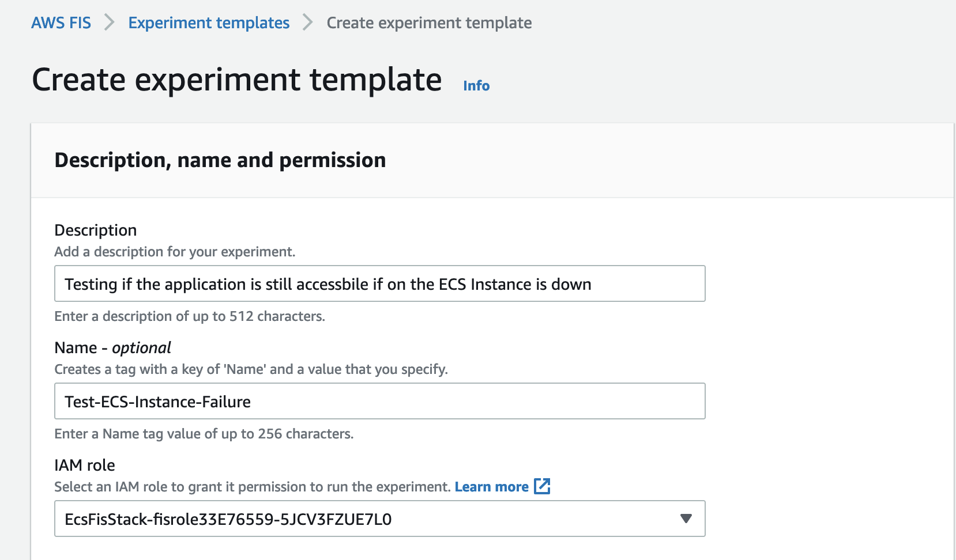Select the Create experiment template breadcrumb text

(429, 22)
